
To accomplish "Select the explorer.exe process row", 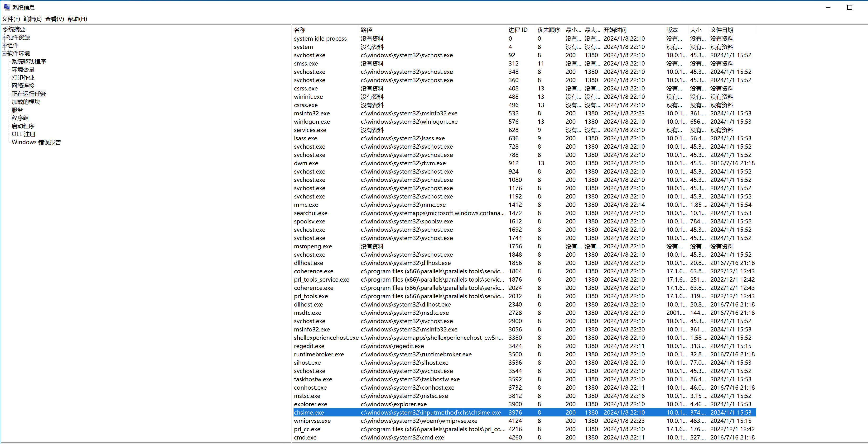I will click(x=310, y=404).
